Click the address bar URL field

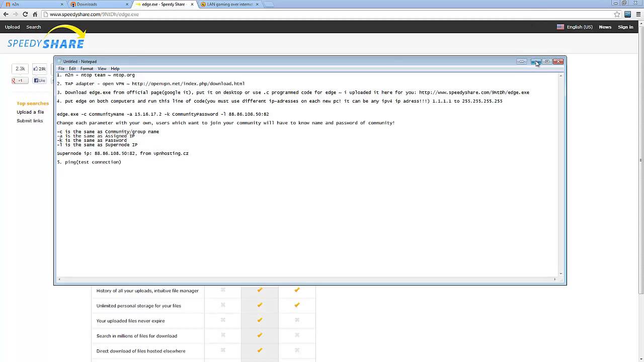(x=327, y=14)
